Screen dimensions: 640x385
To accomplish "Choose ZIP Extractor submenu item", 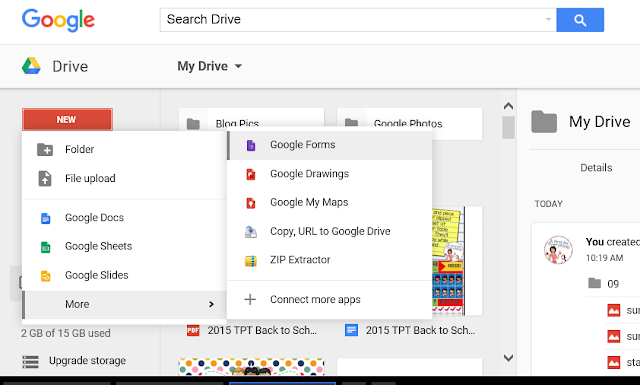I will tap(329, 260).
